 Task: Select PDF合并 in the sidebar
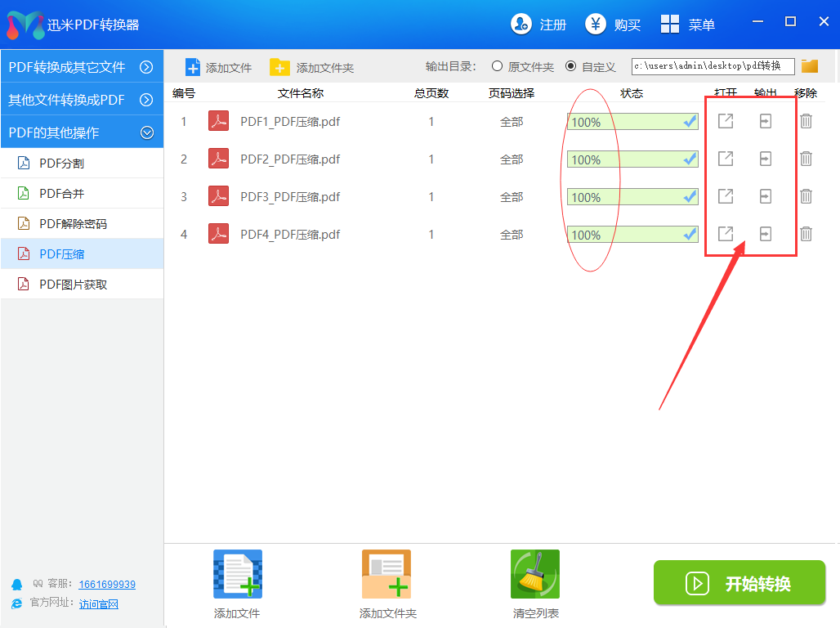coord(62,194)
